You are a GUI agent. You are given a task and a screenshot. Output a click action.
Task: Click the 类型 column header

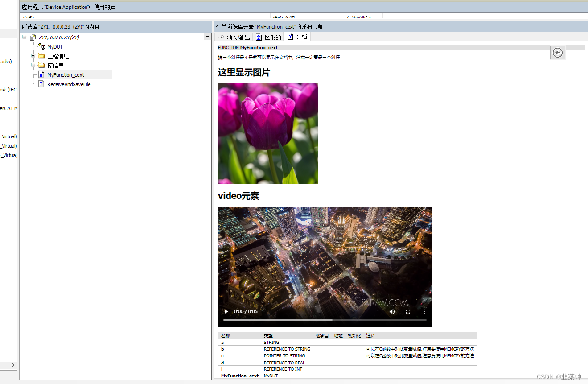268,335
